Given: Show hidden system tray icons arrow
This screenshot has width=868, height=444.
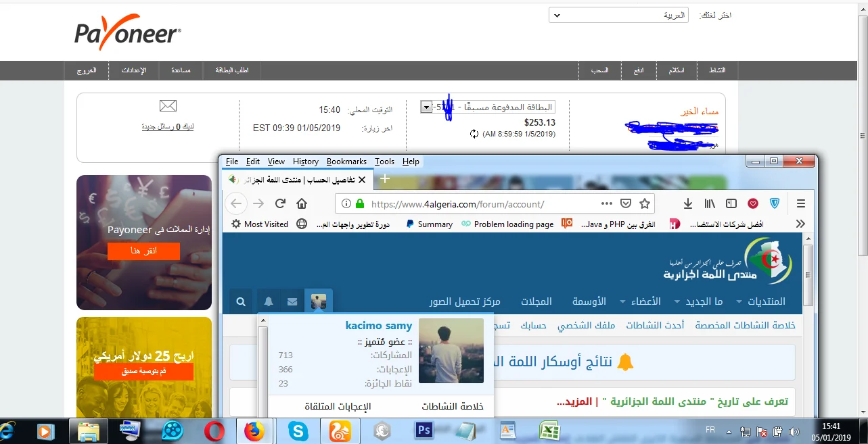Looking at the screenshot, I should (728, 430).
